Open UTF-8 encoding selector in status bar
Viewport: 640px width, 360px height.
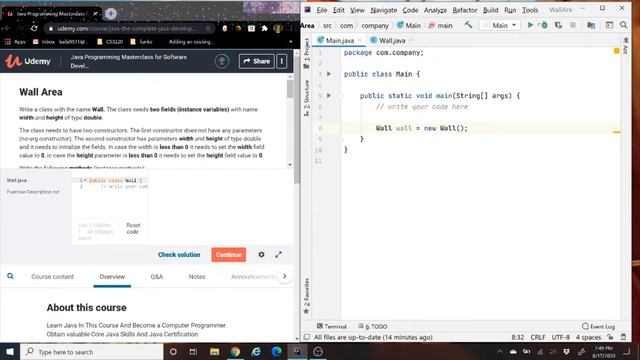[x=560, y=337]
